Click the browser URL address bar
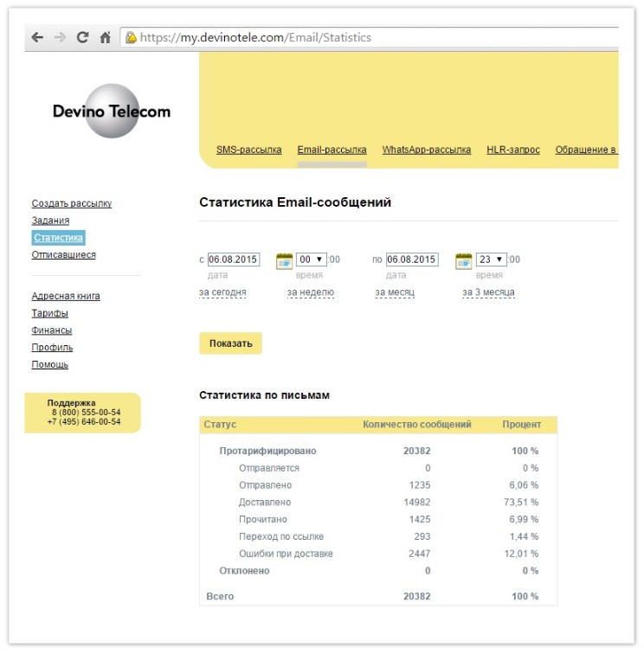 pos(370,37)
